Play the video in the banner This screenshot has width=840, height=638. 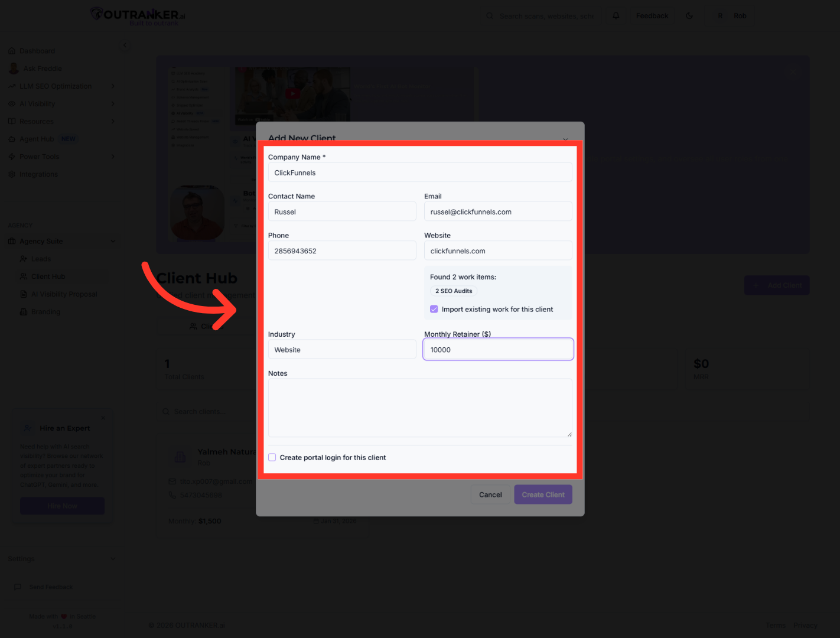click(x=292, y=93)
